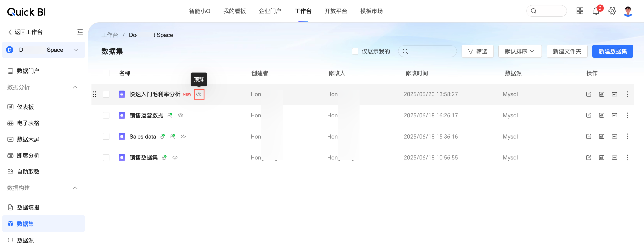This screenshot has width=644, height=246.
Task: Click the 筛选 filter button
Action: tap(477, 51)
